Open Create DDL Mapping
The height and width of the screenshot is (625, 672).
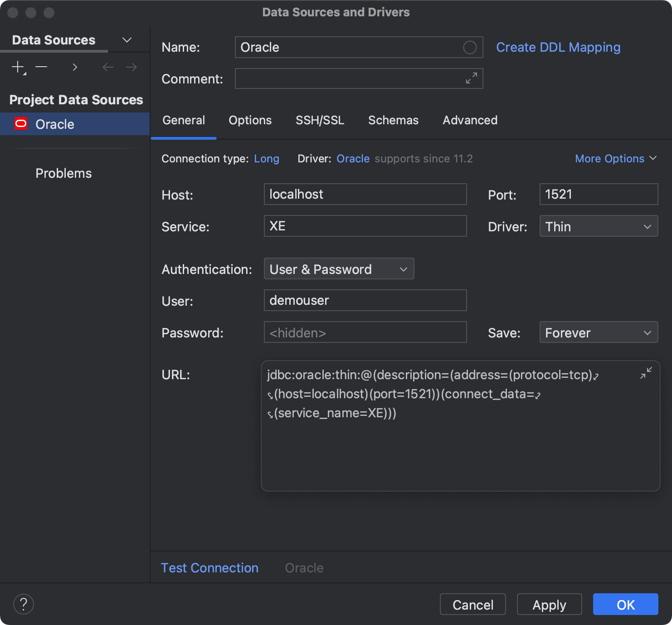[558, 47]
